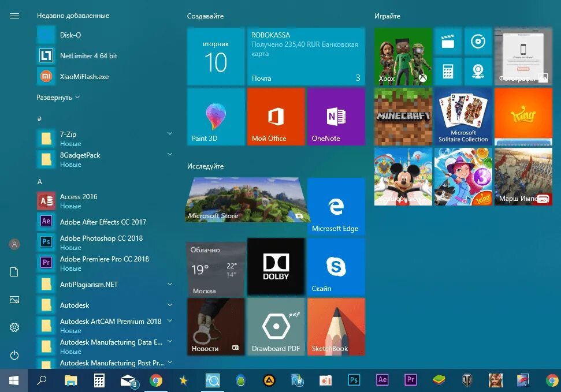This screenshot has width=561, height=392.
Task: Launch Adobe After Effects CC 2017
Action: pos(105,222)
